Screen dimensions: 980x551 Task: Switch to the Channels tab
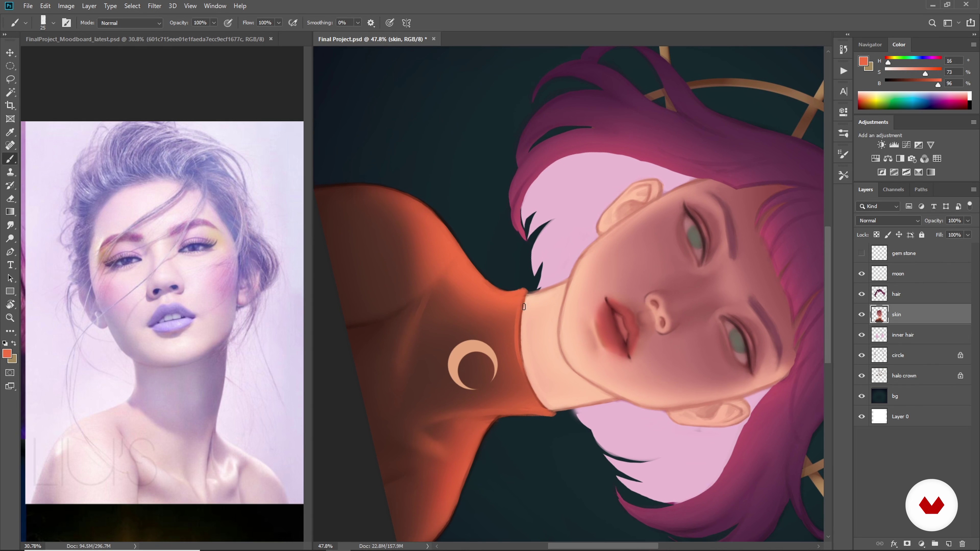point(893,189)
